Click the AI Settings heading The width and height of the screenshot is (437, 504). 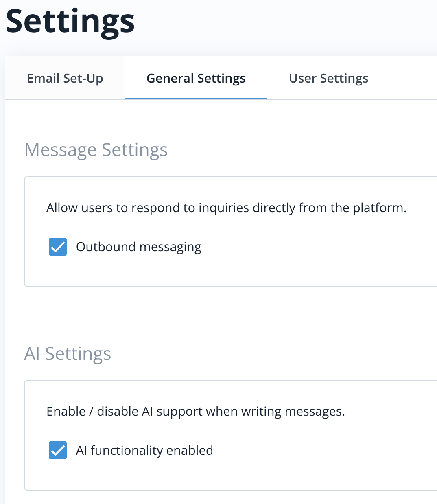coord(68,354)
